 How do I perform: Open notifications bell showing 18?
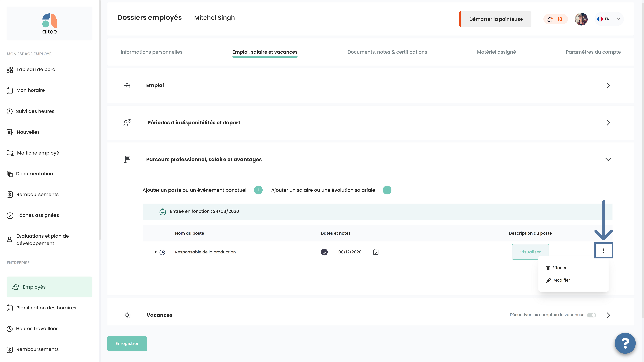(x=555, y=19)
